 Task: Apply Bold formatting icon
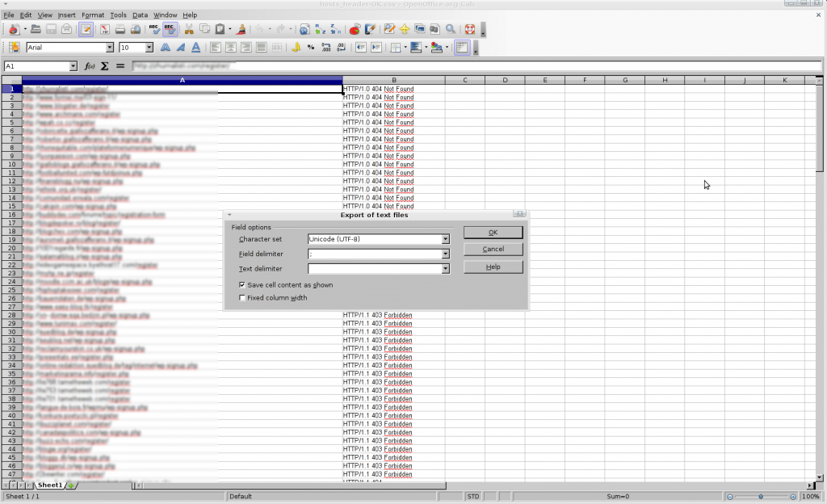pyautogui.click(x=165, y=48)
